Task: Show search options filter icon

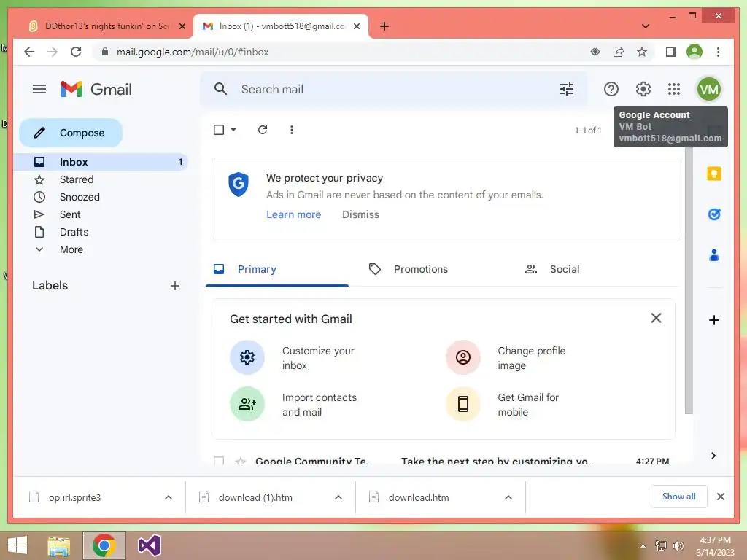Action: [566, 89]
